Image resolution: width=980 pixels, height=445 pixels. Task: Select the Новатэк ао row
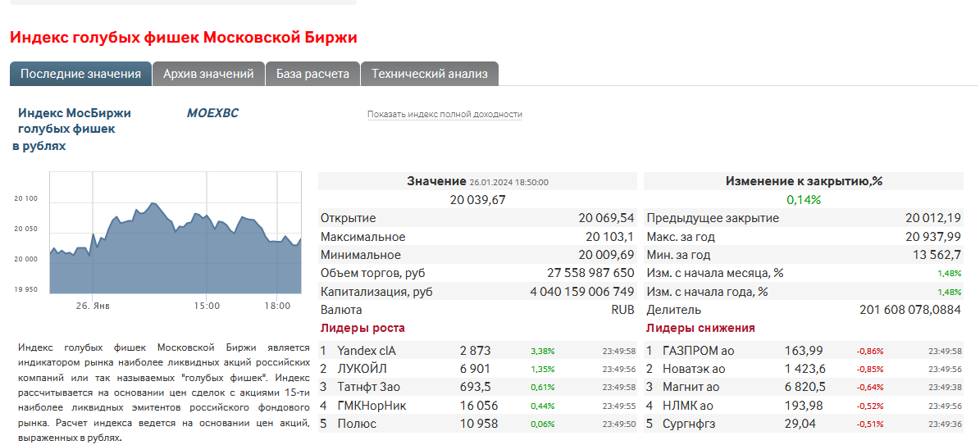pyautogui.click(x=804, y=369)
